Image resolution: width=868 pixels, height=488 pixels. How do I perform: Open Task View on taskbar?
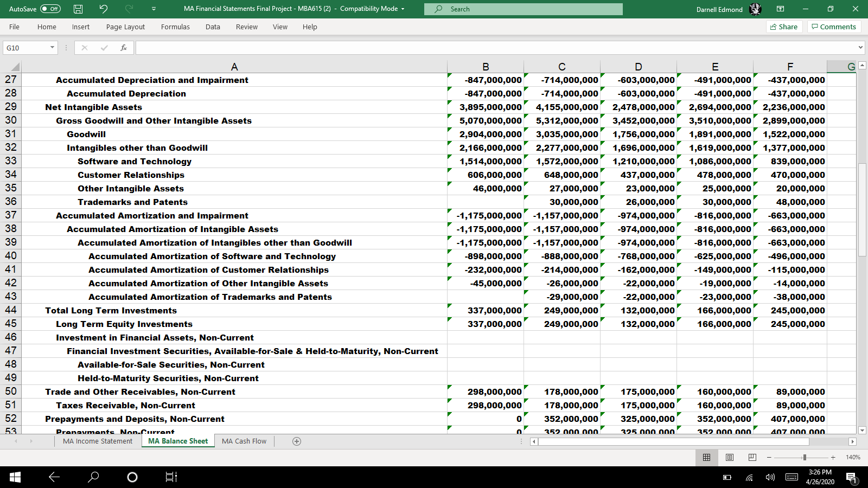[171, 477]
